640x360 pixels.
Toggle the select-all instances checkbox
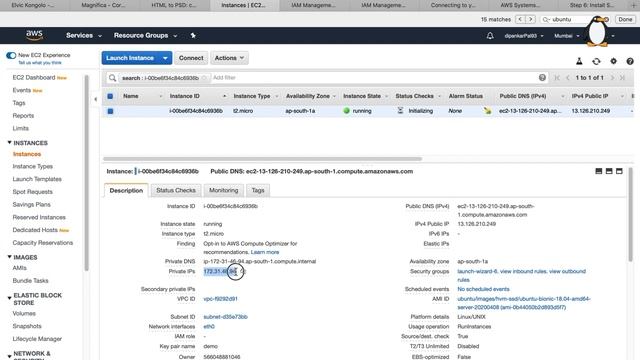[x=110, y=96]
